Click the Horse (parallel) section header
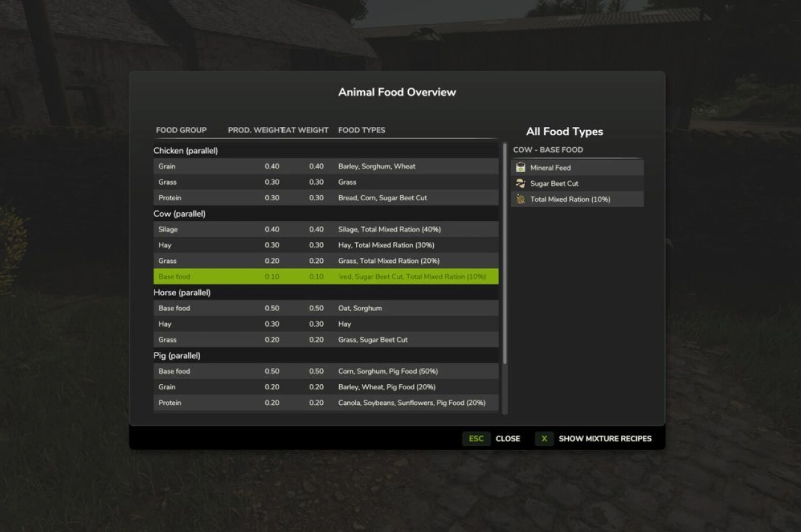This screenshot has width=801, height=532. coord(182,292)
